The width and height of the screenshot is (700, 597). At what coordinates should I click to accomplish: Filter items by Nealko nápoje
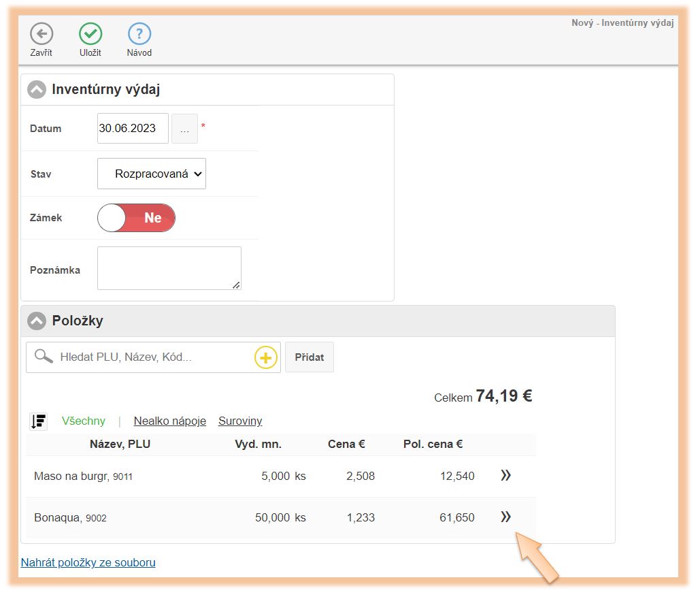click(x=169, y=421)
